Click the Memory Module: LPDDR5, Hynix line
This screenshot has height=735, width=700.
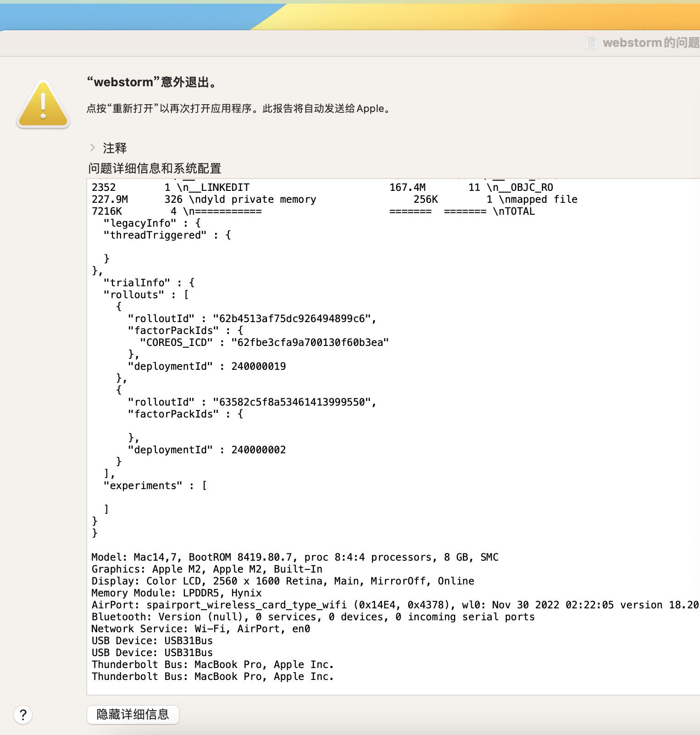(176, 593)
